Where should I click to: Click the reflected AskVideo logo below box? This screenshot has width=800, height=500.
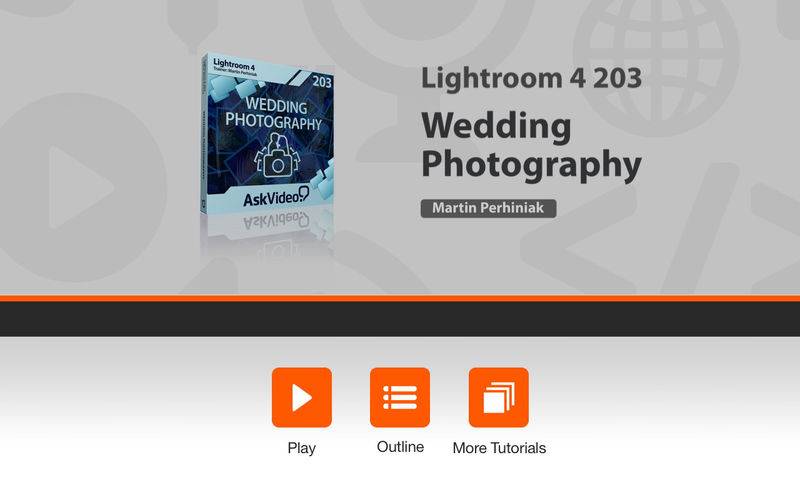coord(276,220)
